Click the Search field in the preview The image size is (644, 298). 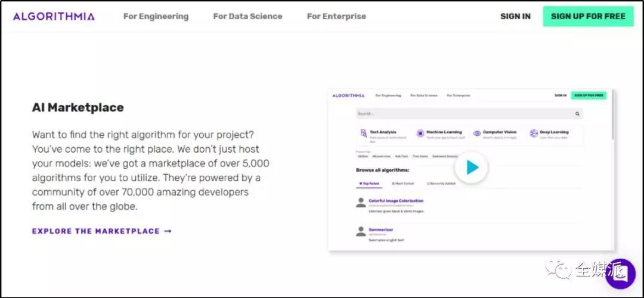(459, 113)
